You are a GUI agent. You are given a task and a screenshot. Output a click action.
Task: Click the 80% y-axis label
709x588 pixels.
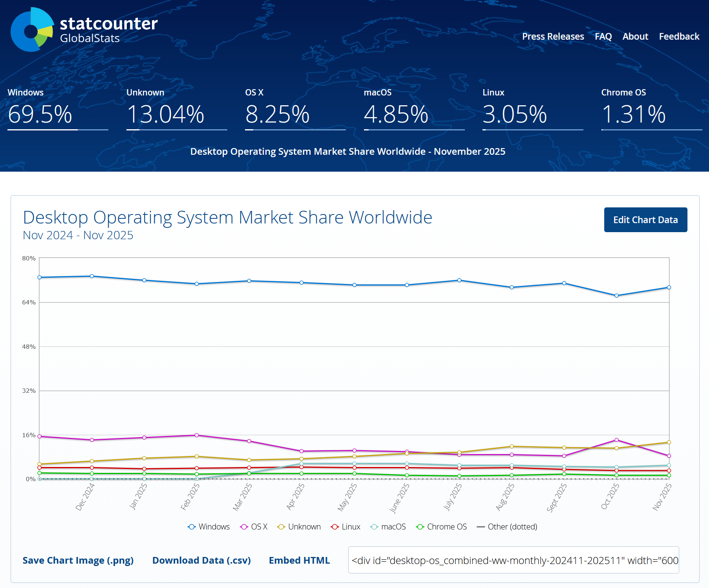(29, 258)
